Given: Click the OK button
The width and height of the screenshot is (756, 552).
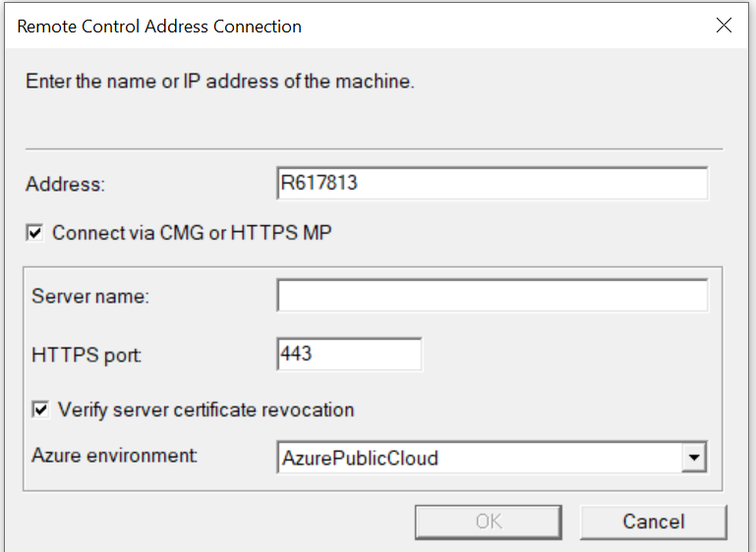Looking at the screenshot, I should [489, 522].
